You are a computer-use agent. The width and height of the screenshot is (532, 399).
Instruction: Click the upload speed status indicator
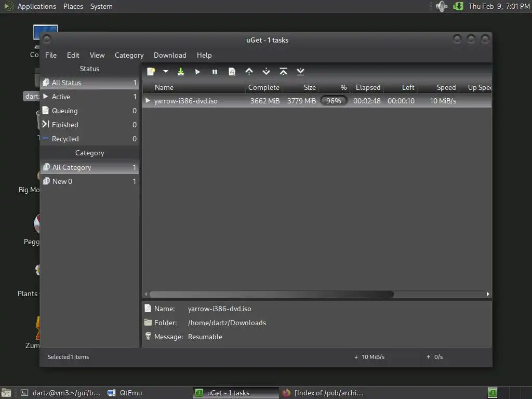(x=435, y=357)
